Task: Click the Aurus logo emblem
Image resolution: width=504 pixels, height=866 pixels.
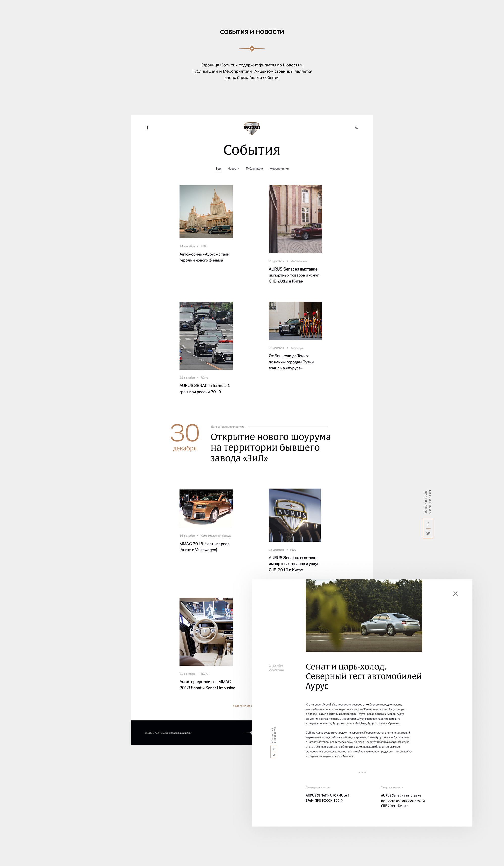Action: pyautogui.click(x=252, y=128)
